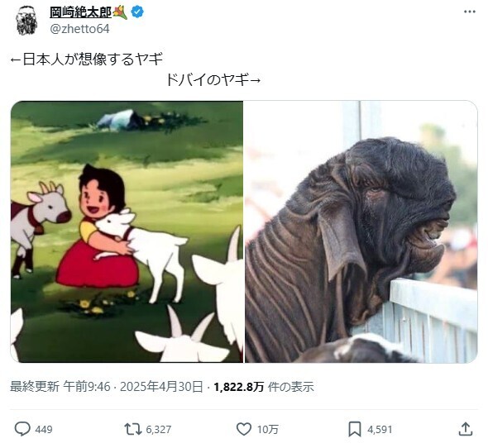Click the repost arrows icon
Viewport: 488px width, 448px height.
(x=133, y=429)
